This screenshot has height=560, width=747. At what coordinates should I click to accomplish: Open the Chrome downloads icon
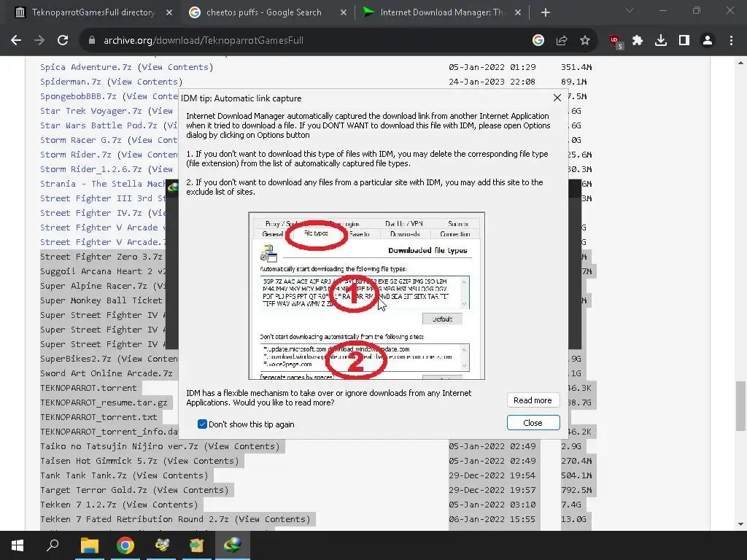tap(661, 41)
